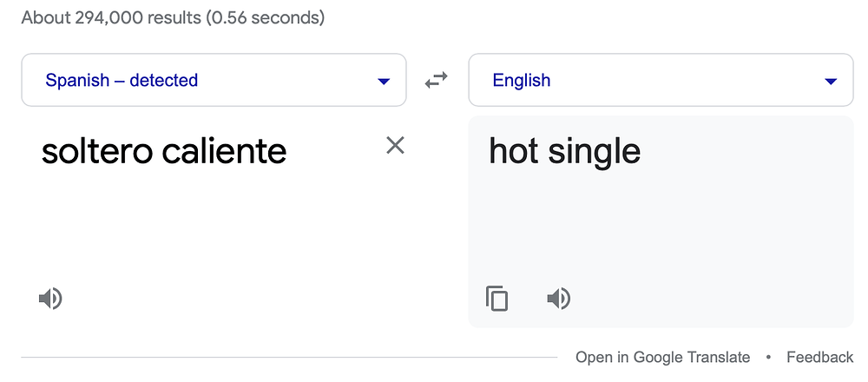
Task: Expand the target language dropdown arrow
Action: coord(831,82)
